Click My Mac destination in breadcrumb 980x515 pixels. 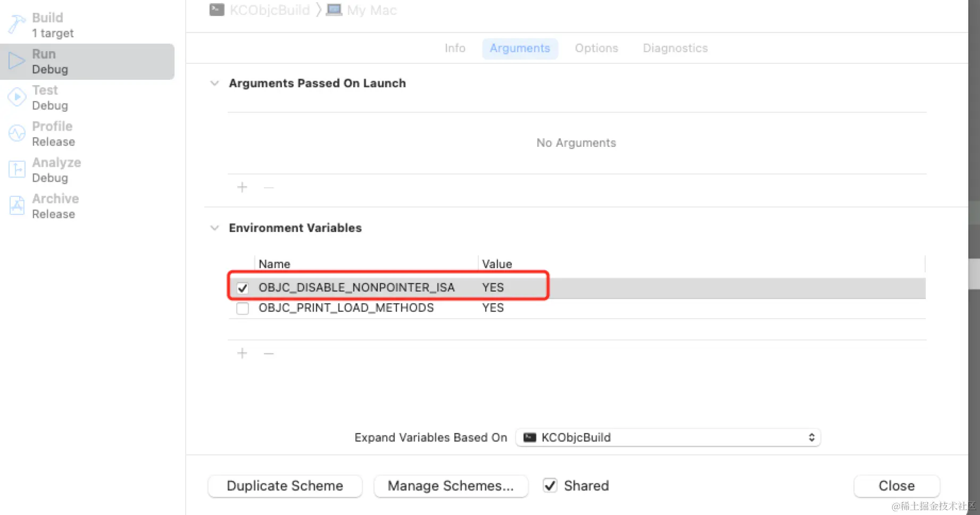(372, 10)
